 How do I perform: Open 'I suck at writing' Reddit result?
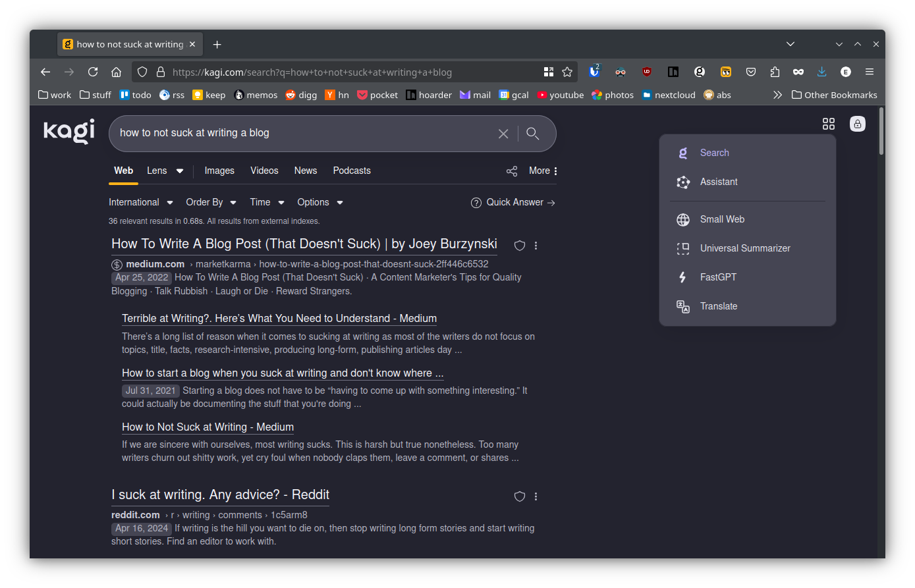[220, 495]
